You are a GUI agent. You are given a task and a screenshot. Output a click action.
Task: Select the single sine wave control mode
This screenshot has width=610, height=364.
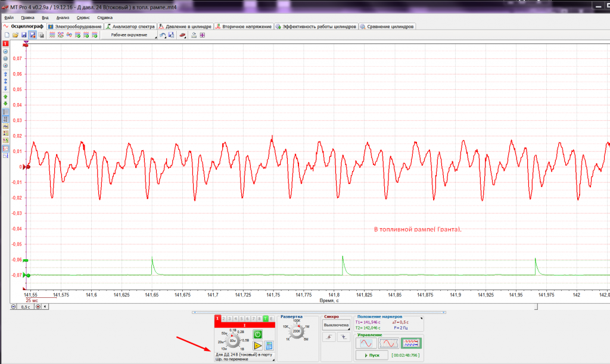point(366,343)
